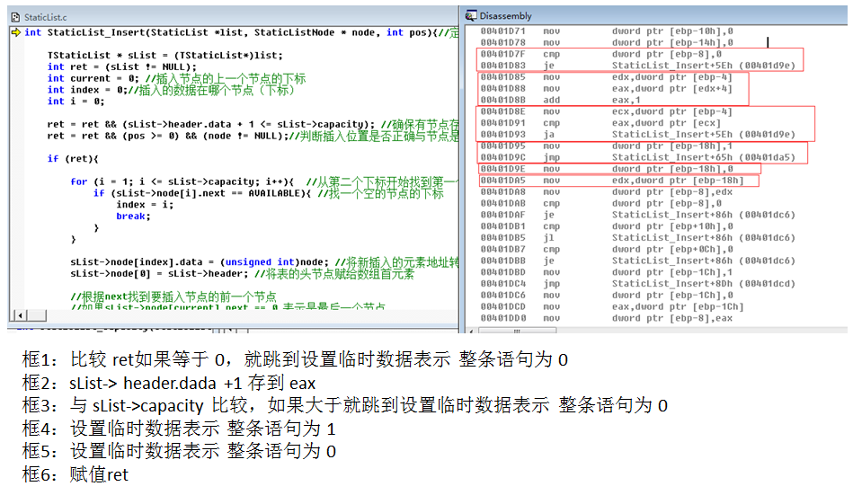Image resolution: width=853 pixels, height=504 pixels.
Task: Click the note line '框5: 设置临时数据表示 整条语句为 0'
Action: 179,451
